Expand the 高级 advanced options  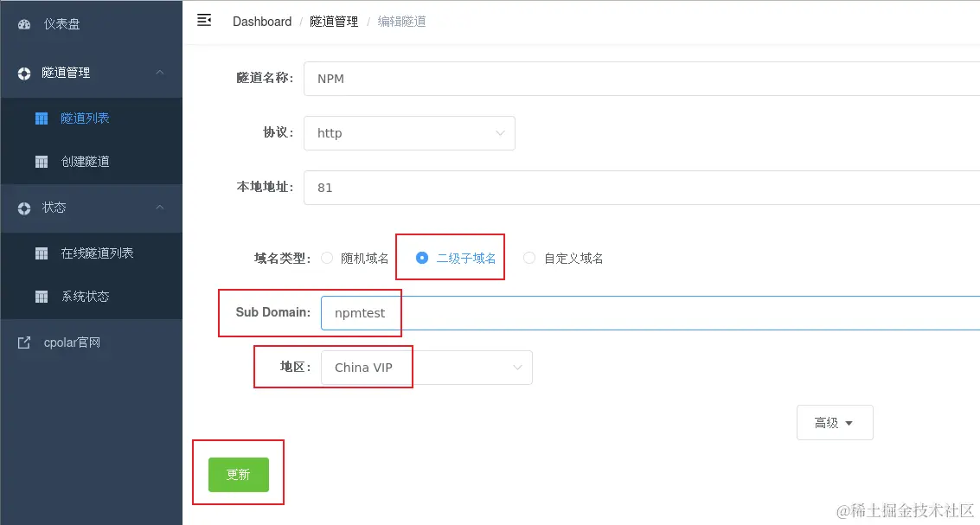(x=835, y=422)
